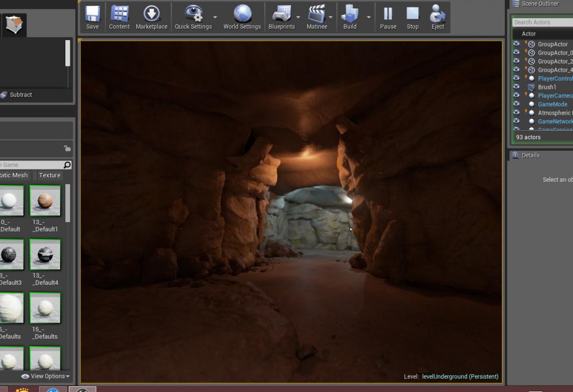
Task: Open World Settings globe icon
Action: pyautogui.click(x=242, y=17)
